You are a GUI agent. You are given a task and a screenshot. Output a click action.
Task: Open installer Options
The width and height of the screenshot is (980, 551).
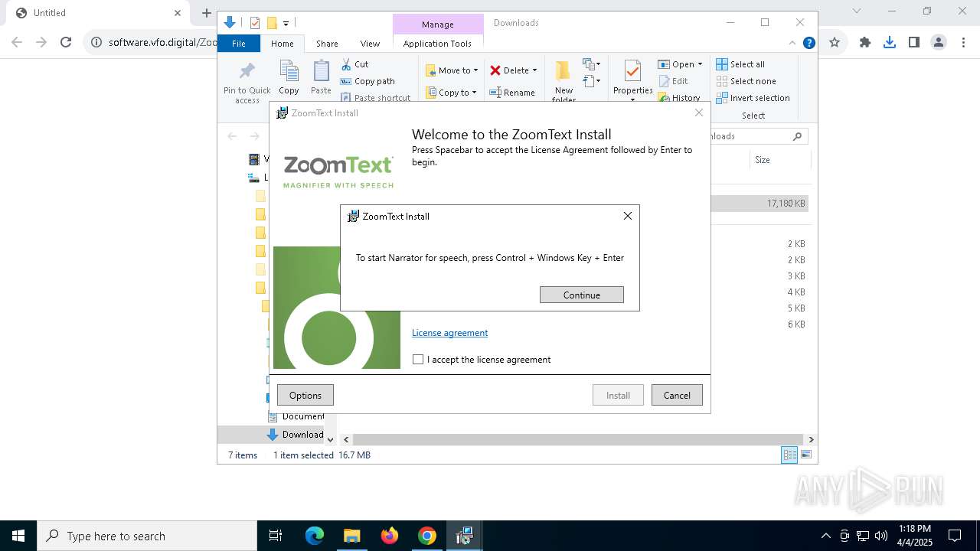(305, 395)
